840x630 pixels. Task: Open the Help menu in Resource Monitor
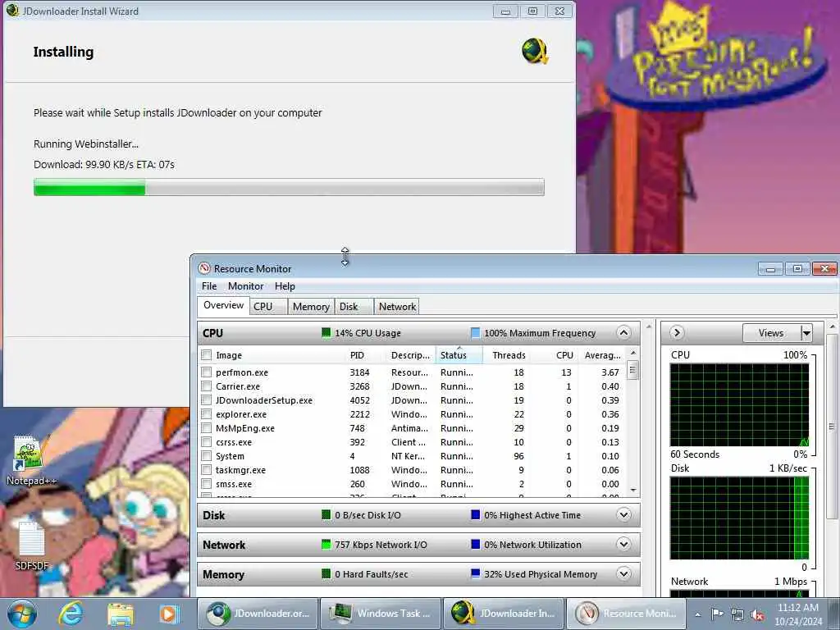tap(285, 286)
